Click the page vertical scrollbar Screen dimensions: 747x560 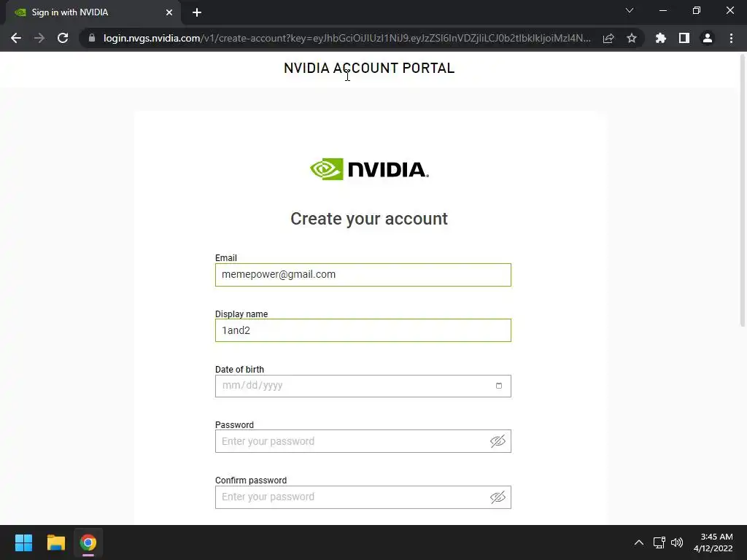tap(742, 190)
